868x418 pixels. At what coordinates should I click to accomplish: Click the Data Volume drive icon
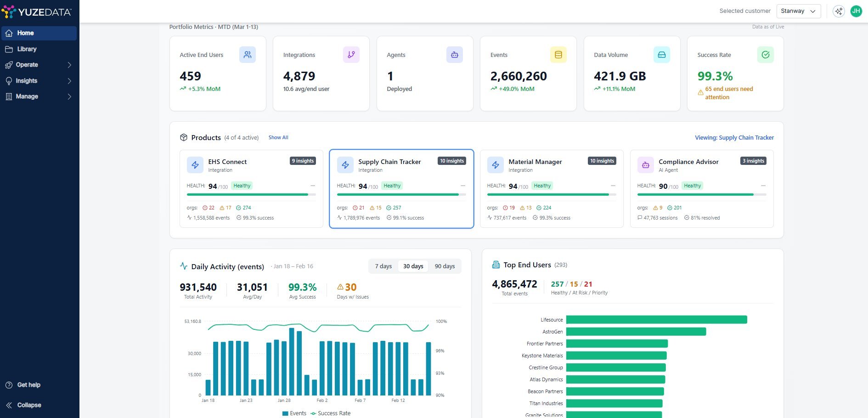coord(661,55)
